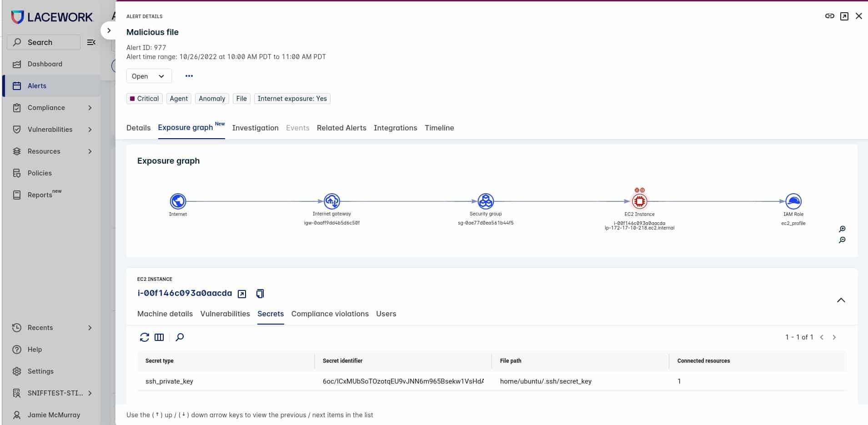Select the Security group graph node
The height and width of the screenshot is (425, 868).
tap(486, 201)
